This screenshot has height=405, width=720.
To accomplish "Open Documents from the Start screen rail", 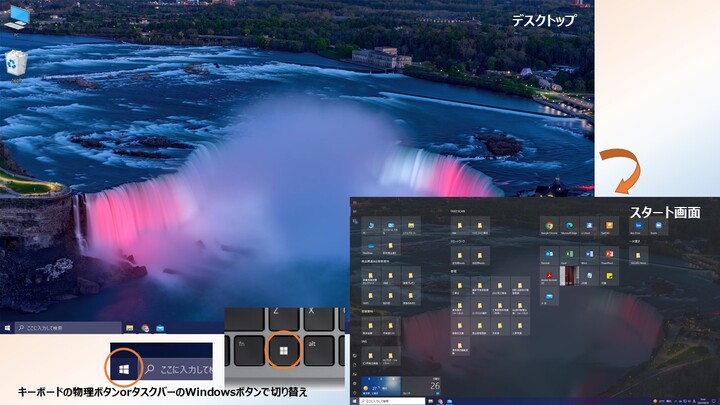I will coord(354,365).
